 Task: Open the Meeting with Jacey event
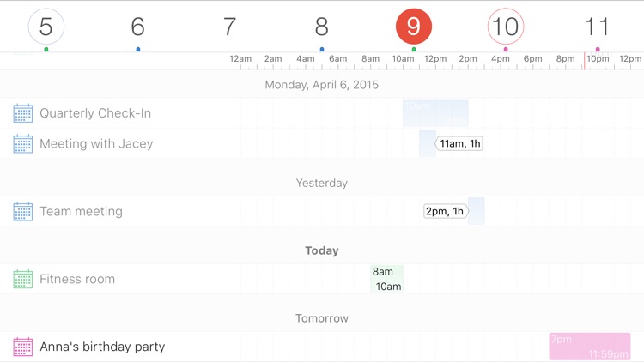(x=96, y=143)
